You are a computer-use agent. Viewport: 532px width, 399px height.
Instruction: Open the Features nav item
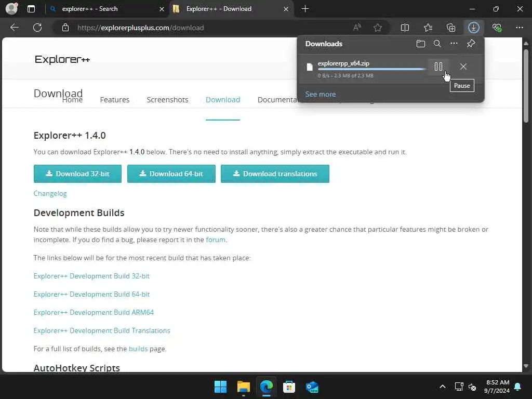coord(115,100)
